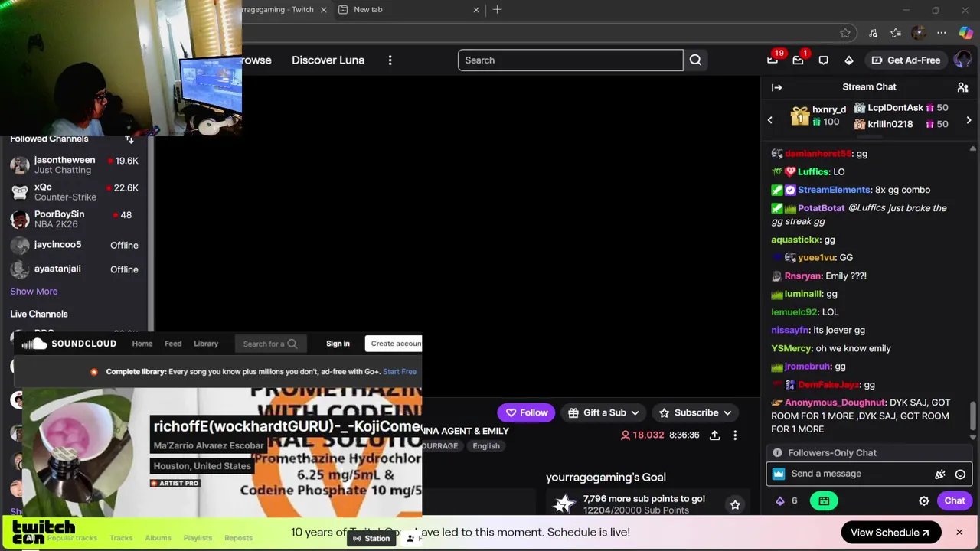Click the Start Free link for Go+
Viewport: 980px width, 551px height.
[400, 372]
